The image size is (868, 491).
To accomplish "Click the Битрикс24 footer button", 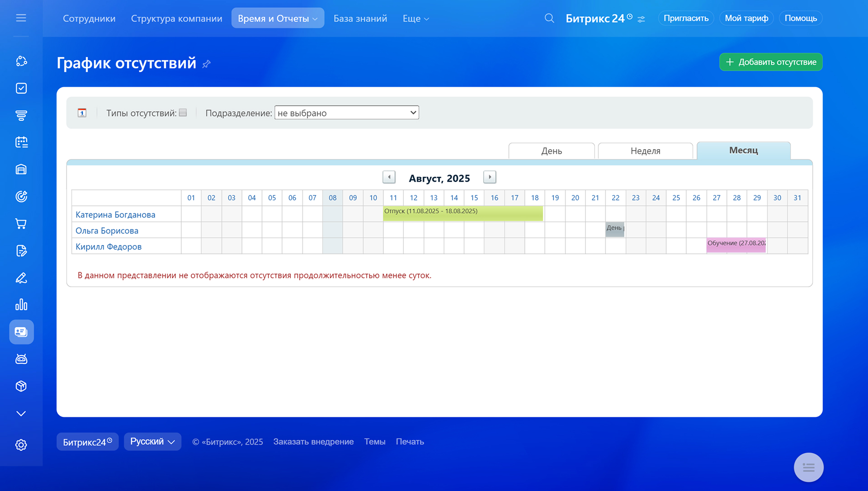I will pyautogui.click(x=87, y=442).
